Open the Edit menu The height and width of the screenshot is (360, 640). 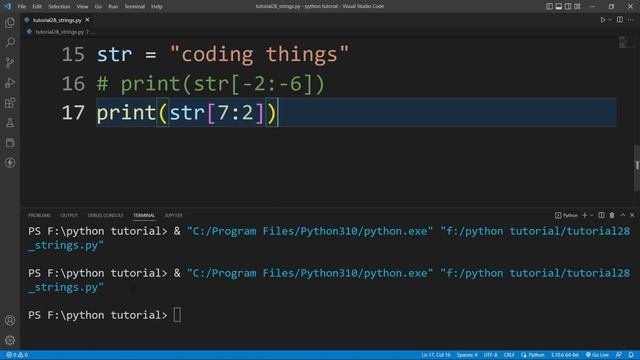pyautogui.click(x=37, y=7)
